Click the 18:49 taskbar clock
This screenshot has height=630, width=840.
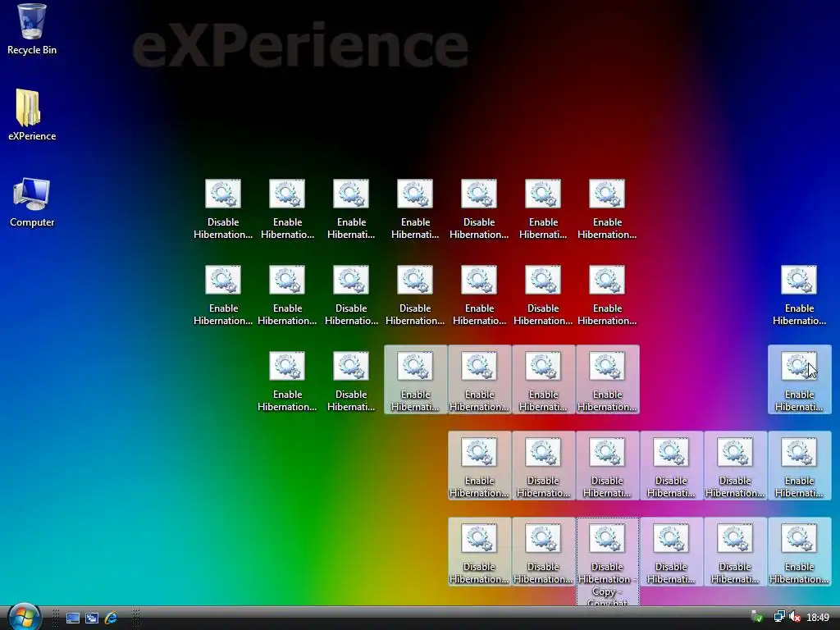pos(818,618)
